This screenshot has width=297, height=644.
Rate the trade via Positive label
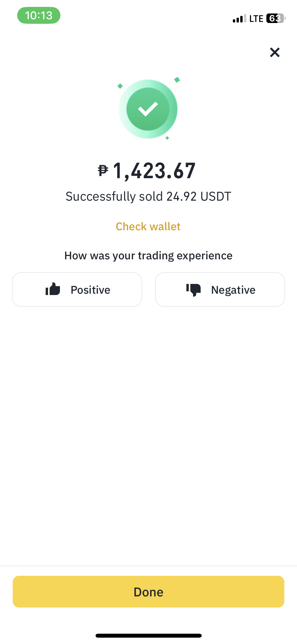pos(91,290)
